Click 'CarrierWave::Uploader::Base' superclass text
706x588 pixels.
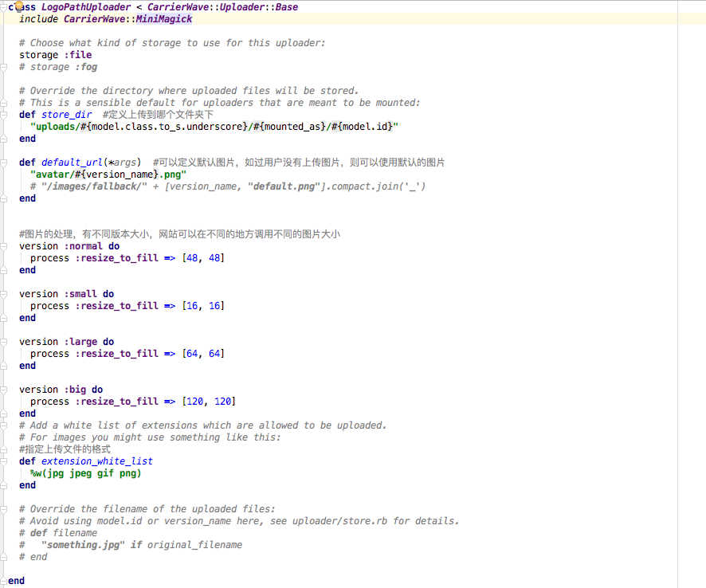click(222, 7)
